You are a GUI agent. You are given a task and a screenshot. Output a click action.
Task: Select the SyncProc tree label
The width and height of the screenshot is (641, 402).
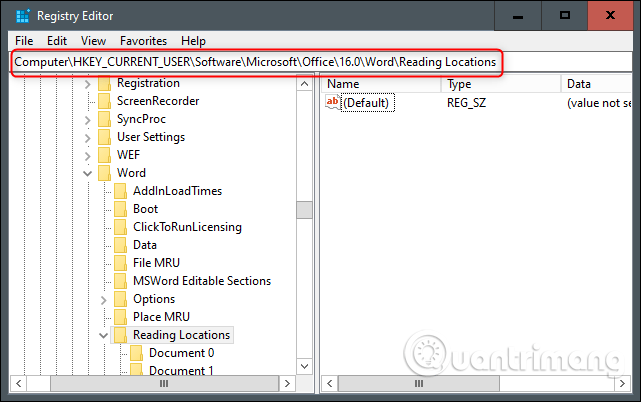[x=141, y=119]
